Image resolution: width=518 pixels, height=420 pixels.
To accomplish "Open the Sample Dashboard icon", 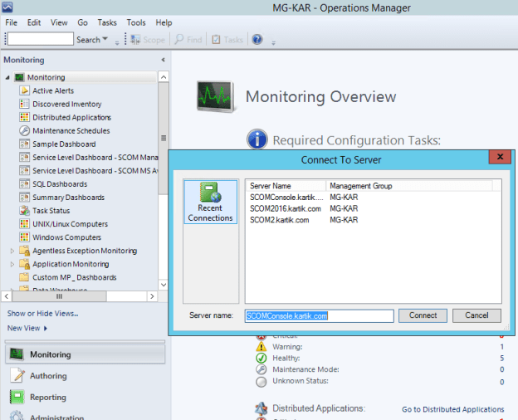I will pyautogui.click(x=24, y=144).
